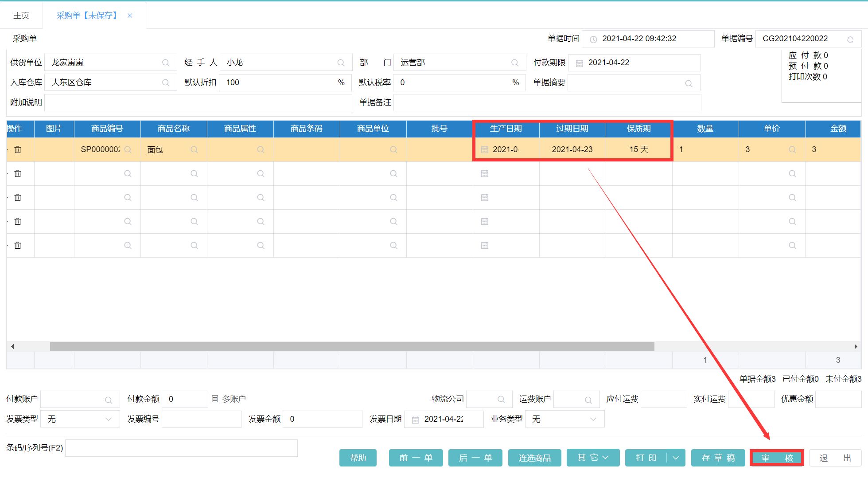Click the search icon in the 供货单位 field

[x=166, y=63]
